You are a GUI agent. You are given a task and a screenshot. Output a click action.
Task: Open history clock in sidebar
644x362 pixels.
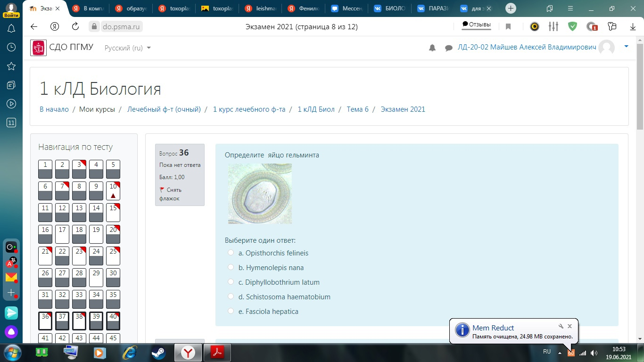[x=11, y=47]
